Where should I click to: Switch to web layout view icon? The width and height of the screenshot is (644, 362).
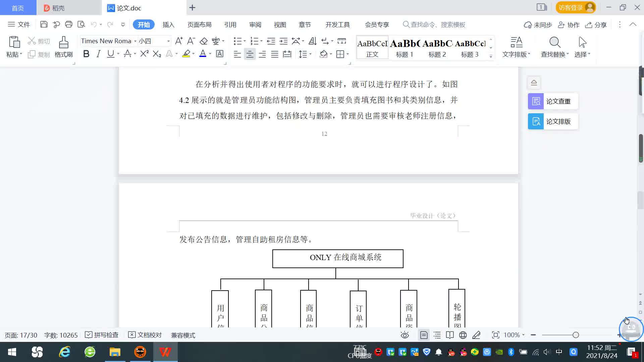tap(463, 335)
